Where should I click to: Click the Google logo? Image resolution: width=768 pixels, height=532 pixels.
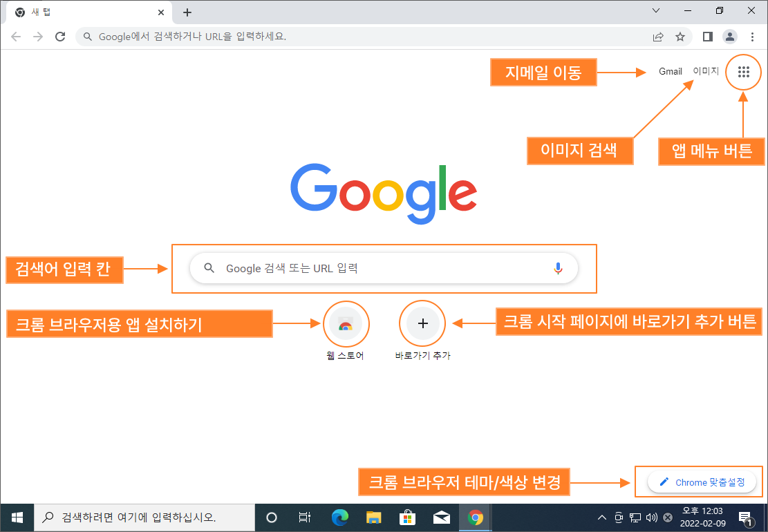click(384, 194)
